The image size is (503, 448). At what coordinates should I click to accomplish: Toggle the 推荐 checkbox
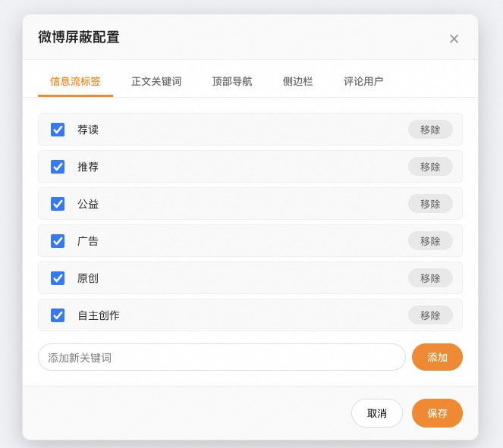click(58, 167)
